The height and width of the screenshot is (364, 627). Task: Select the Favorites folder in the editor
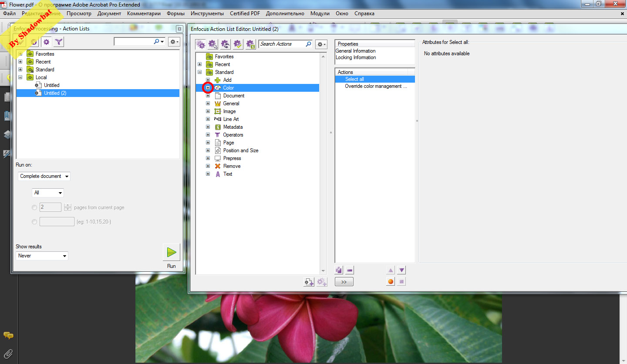[224, 57]
